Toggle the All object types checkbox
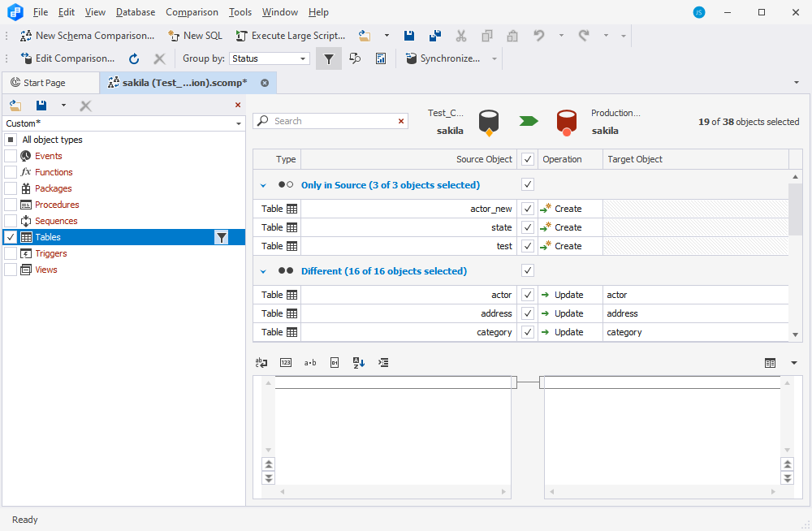This screenshot has width=812, height=531. pos(11,140)
